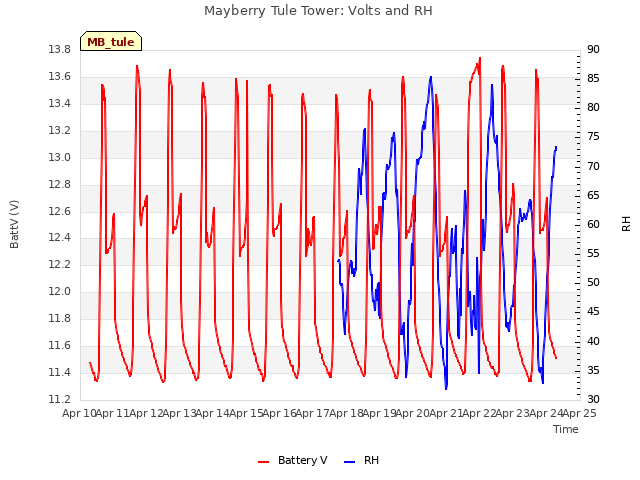Viewport: 640px width, 480px height.
Task: Click the 13.4 voltage tick label
Action: (59, 104)
